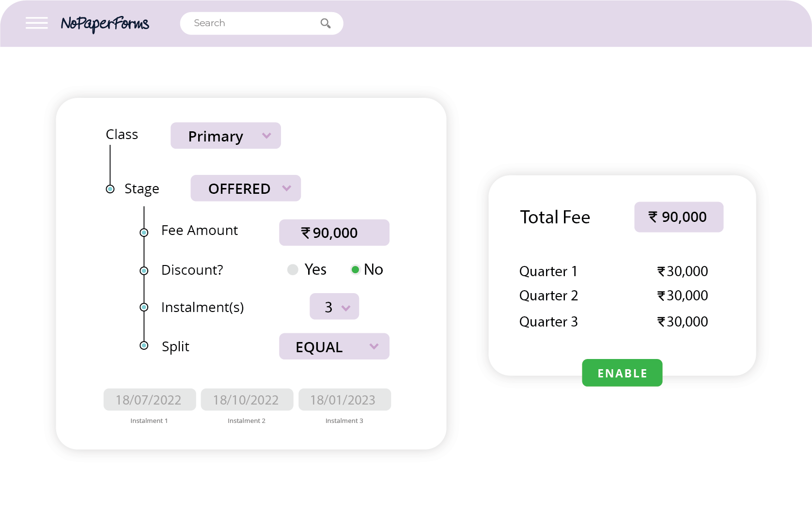Open the hamburger menu icon
Screen dimensions: 812x515
click(37, 23)
